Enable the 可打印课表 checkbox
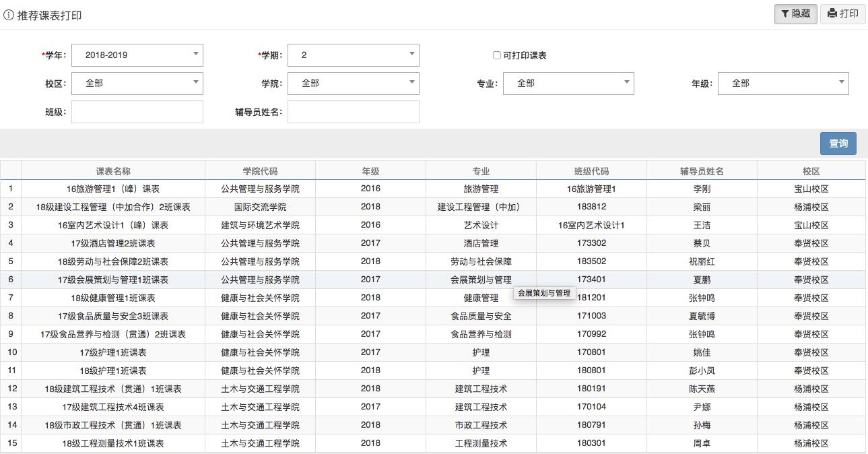Screen dimensions: 868x454 [496, 55]
